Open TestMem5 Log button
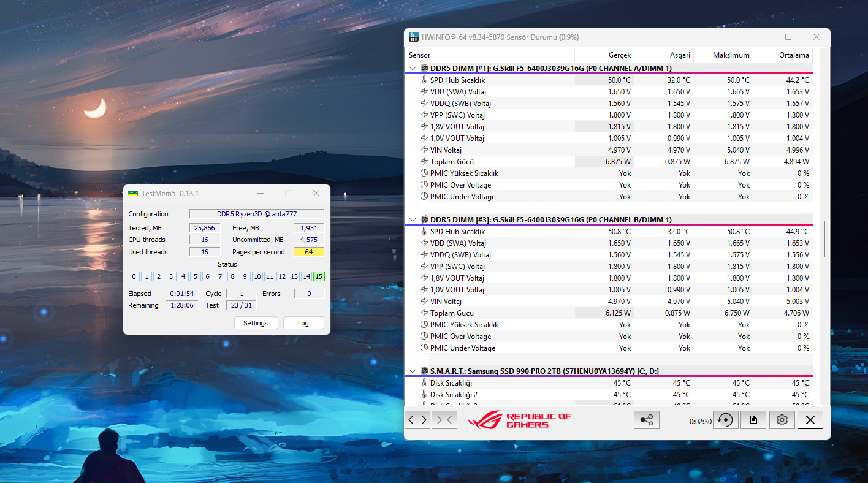The width and height of the screenshot is (868, 483). 303,323
